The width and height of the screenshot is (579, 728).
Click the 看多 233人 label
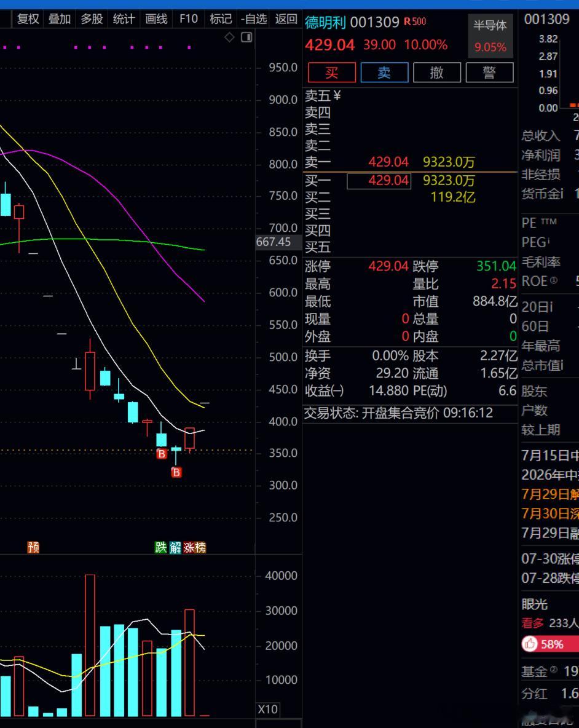[x=549, y=623]
